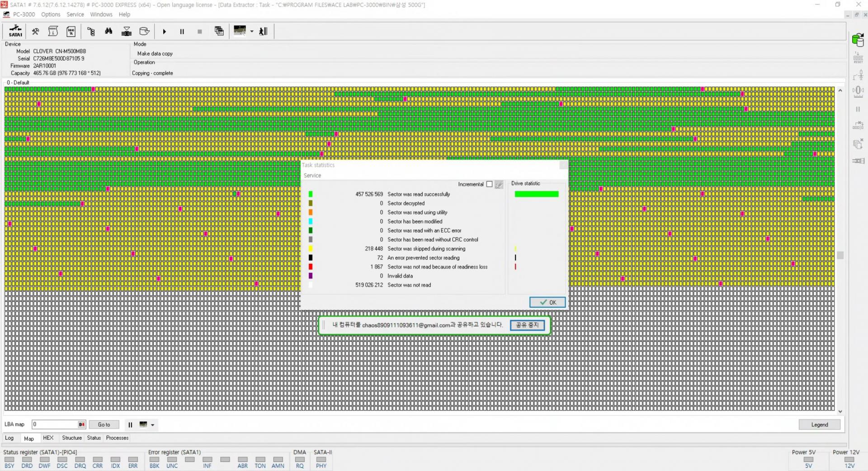Open the hammer and wrench tools icon
The image size is (868, 471).
pyautogui.click(x=35, y=31)
